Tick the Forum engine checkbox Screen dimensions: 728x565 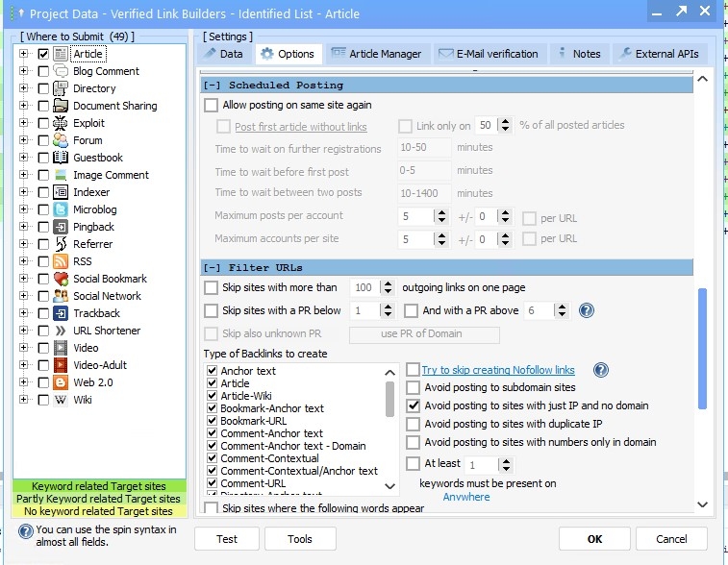click(43, 140)
